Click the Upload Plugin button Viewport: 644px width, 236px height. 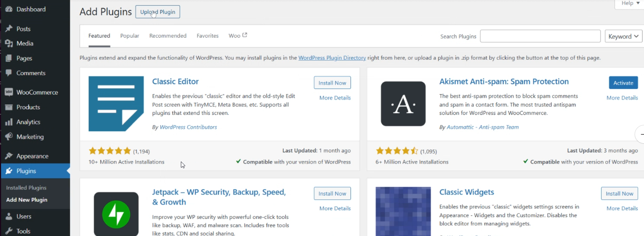click(158, 12)
